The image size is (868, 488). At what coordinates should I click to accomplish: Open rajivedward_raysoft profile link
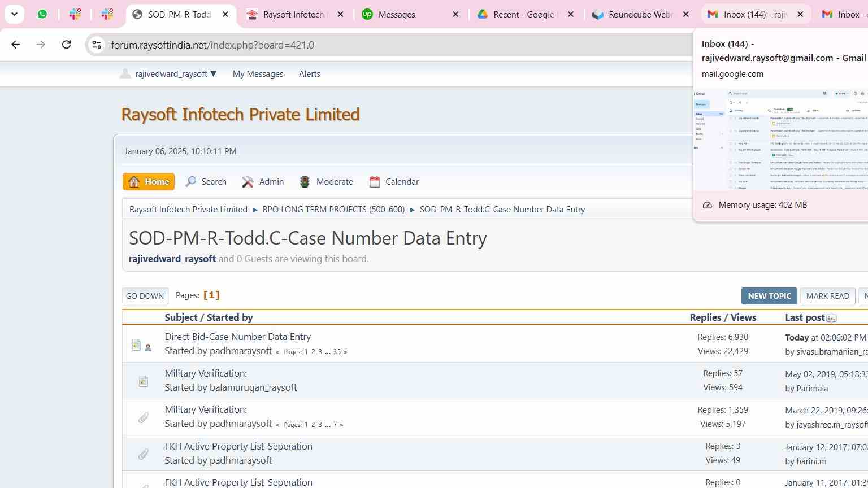coord(172,259)
